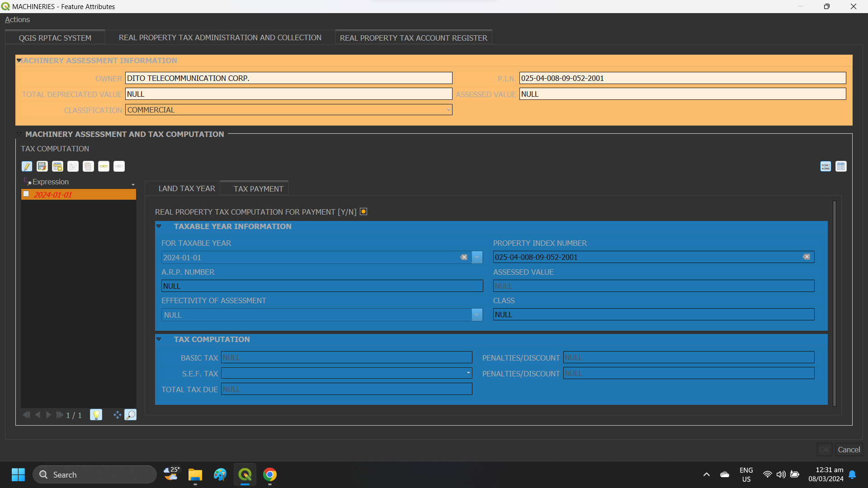The height and width of the screenshot is (488, 868).
Task: Click the Cancel button
Action: coord(849,449)
